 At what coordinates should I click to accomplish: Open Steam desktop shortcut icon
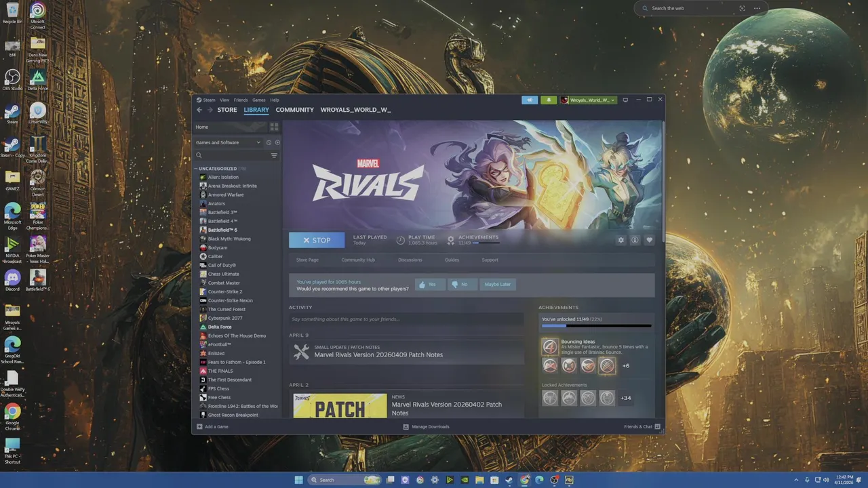click(12, 111)
